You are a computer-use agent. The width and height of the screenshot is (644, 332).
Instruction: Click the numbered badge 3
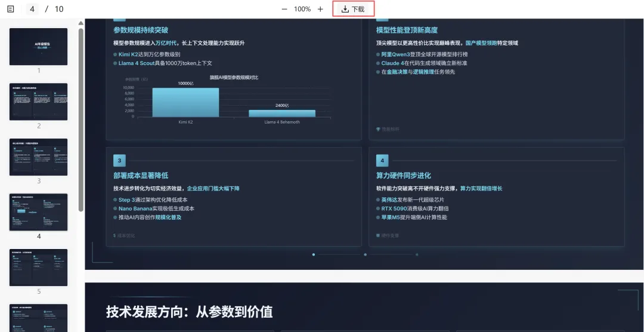coord(119,161)
